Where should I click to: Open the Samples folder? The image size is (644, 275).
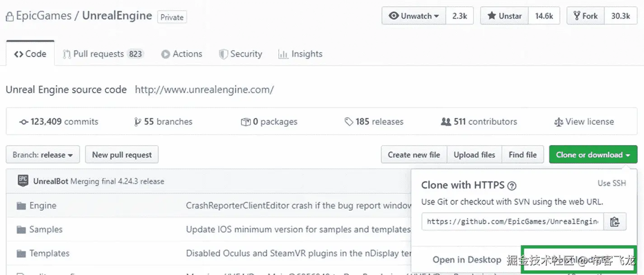pos(46,229)
